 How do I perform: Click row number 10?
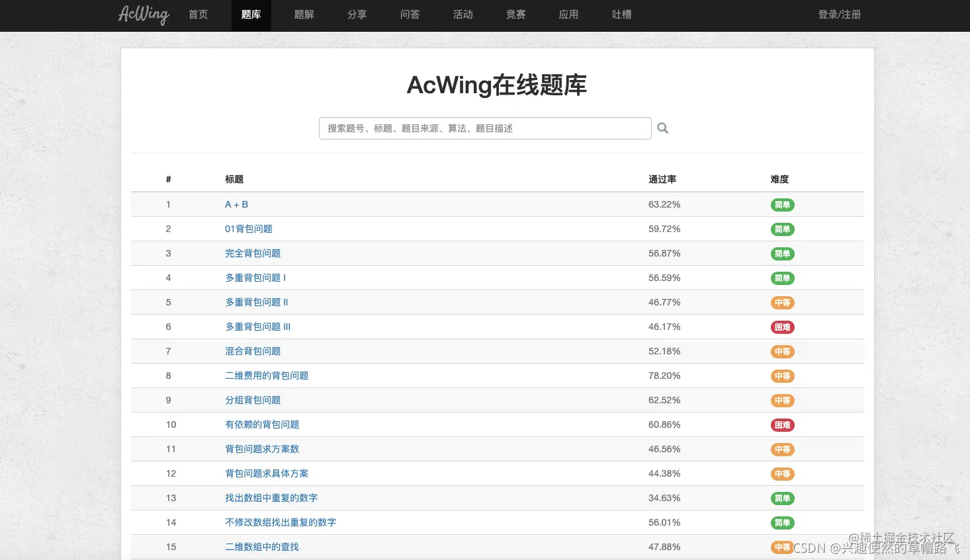pos(171,424)
